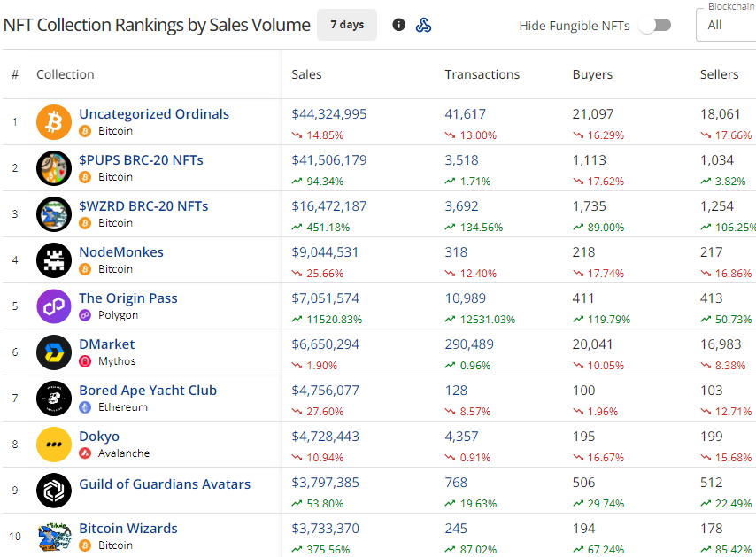Click the $PUPS BRC-20 NFTs collection avatar
Image resolution: width=756 pixels, height=557 pixels.
tap(54, 168)
